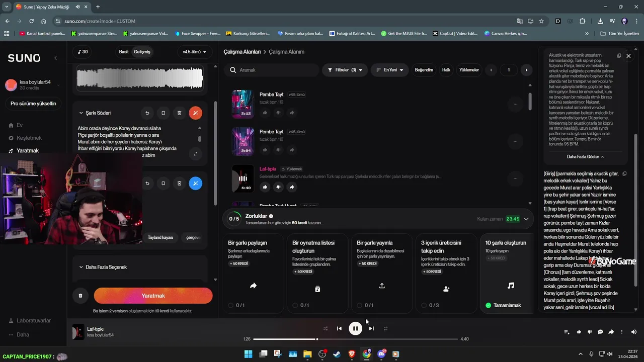
Task: Open Windows Start menu
Action: (249, 354)
